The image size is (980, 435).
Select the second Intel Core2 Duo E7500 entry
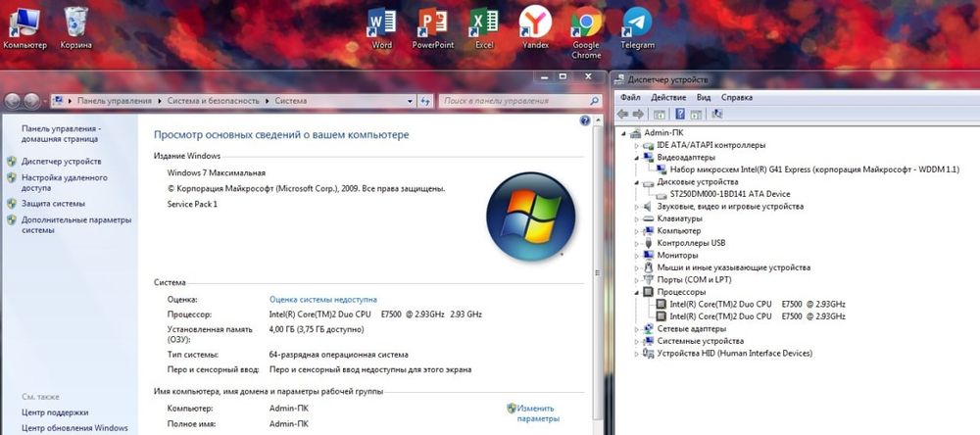[758, 316]
